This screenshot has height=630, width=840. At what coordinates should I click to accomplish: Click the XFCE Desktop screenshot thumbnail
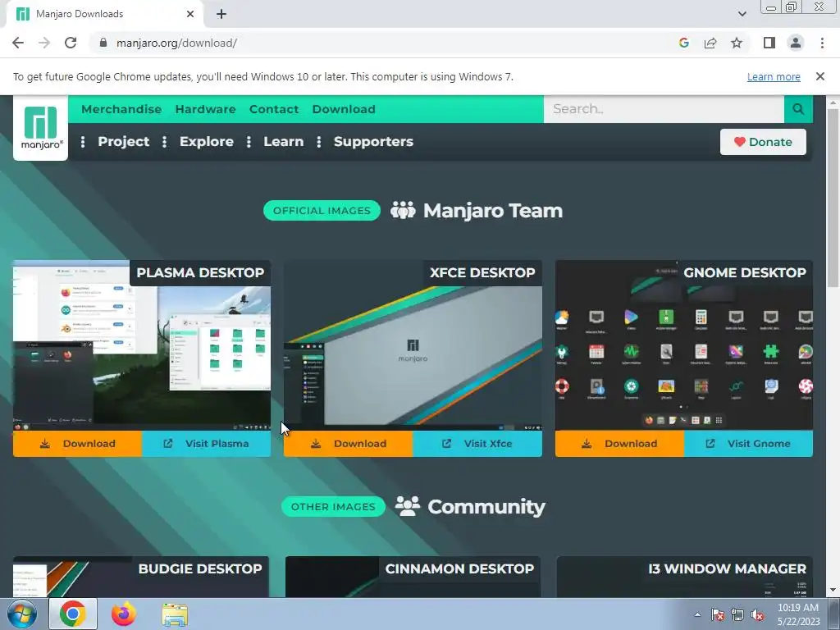[x=413, y=345]
